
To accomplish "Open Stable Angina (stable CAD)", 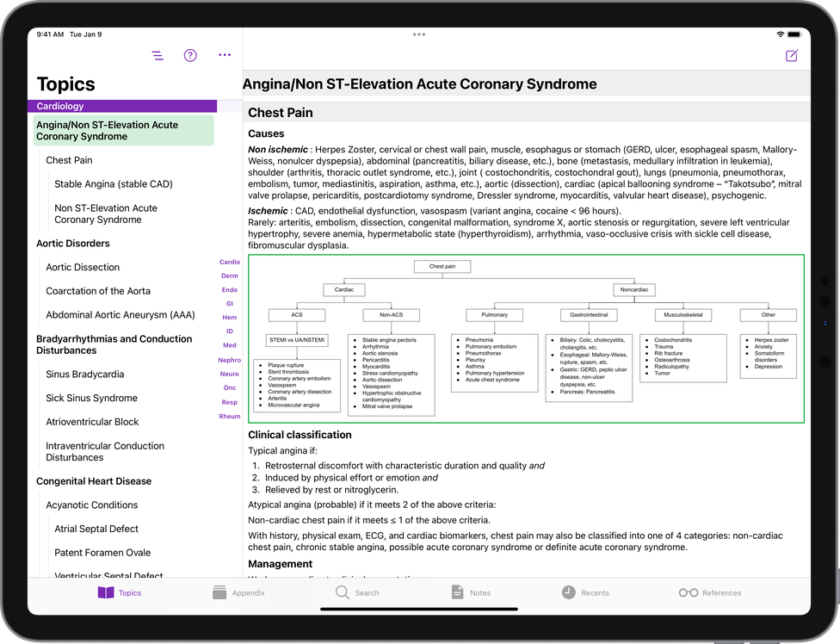I will [x=114, y=183].
